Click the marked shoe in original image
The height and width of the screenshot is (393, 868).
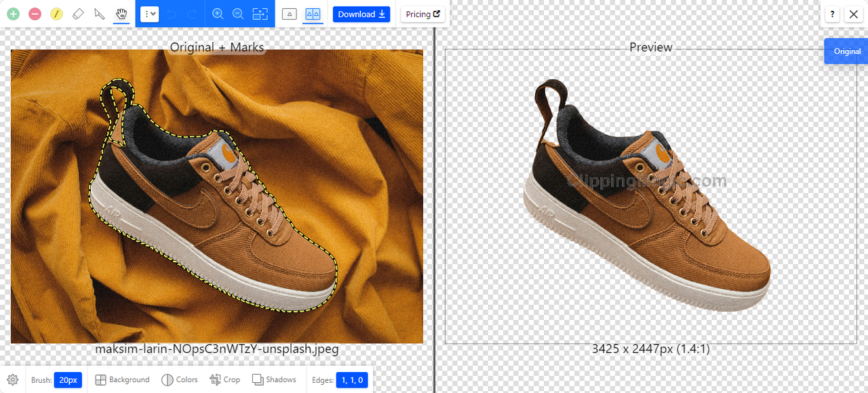click(212, 196)
